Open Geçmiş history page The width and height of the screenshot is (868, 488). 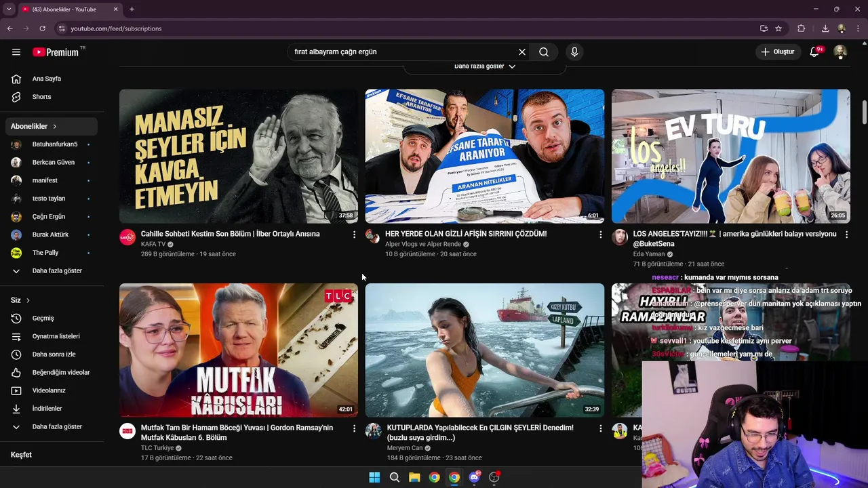click(x=53, y=319)
